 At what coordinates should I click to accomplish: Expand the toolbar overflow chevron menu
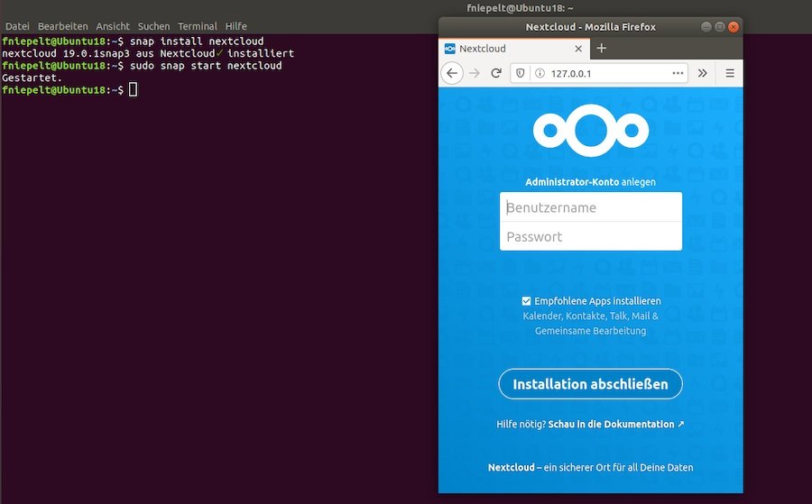pyautogui.click(x=703, y=73)
